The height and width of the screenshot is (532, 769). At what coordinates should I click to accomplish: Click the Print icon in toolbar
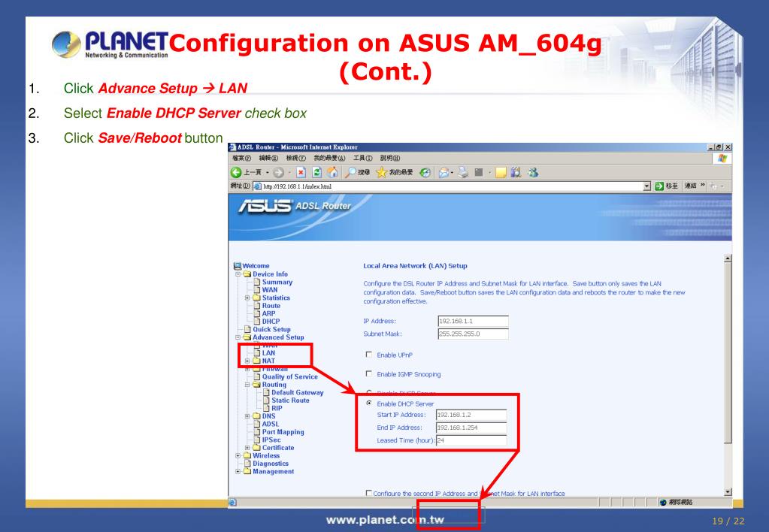pyautogui.click(x=464, y=172)
